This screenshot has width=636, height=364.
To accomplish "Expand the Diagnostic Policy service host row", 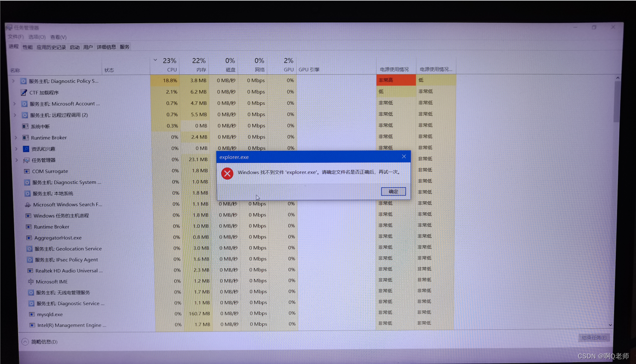I will point(13,81).
